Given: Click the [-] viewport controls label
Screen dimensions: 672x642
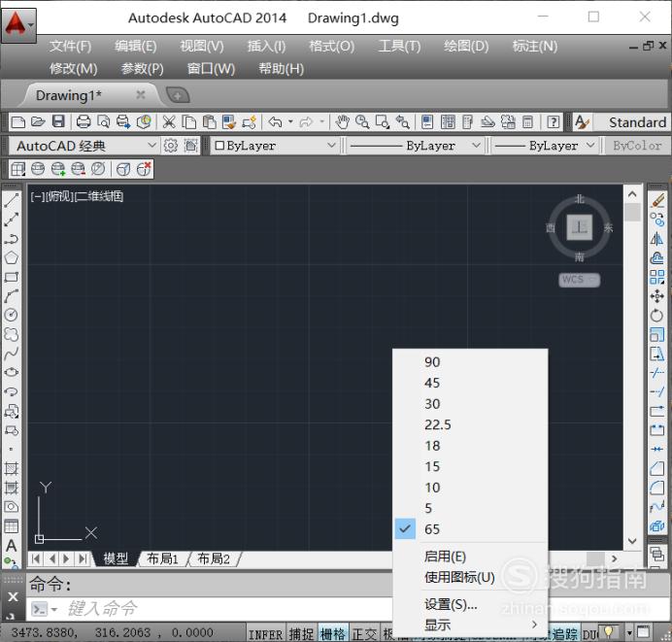Looking at the screenshot, I should click(x=37, y=197).
